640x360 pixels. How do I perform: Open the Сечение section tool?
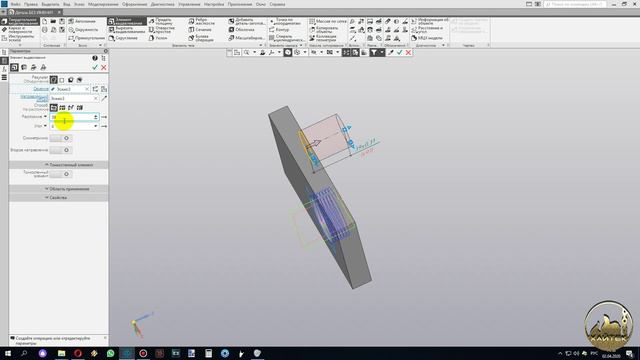(200, 30)
